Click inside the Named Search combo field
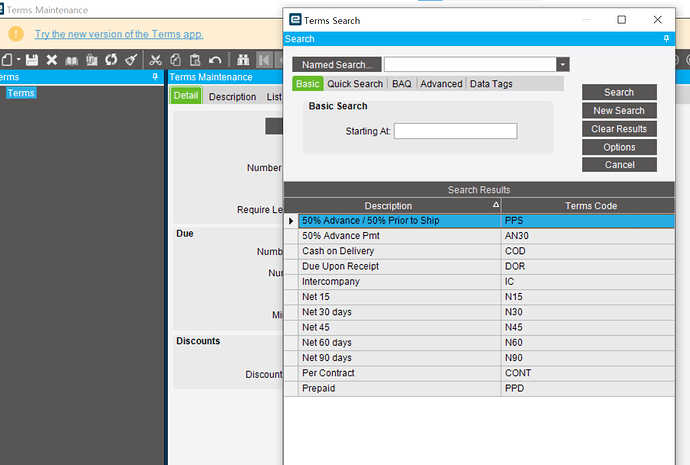This screenshot has width=690, height=465. pyautogui.click(x=470, y=65)
